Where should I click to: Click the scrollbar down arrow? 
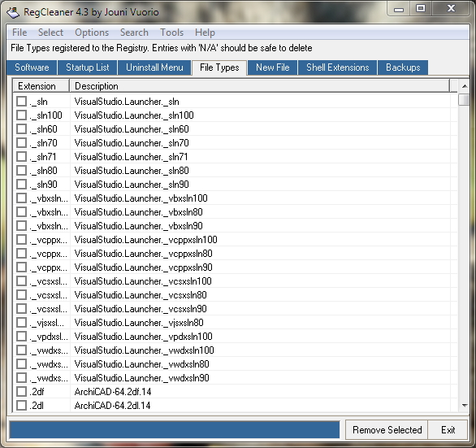(464, 405)
